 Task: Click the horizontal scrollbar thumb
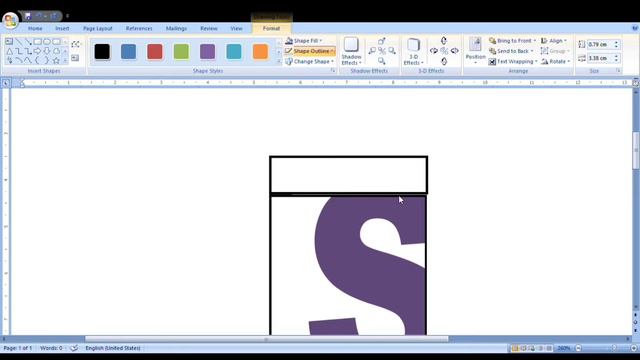coord(267,339)
